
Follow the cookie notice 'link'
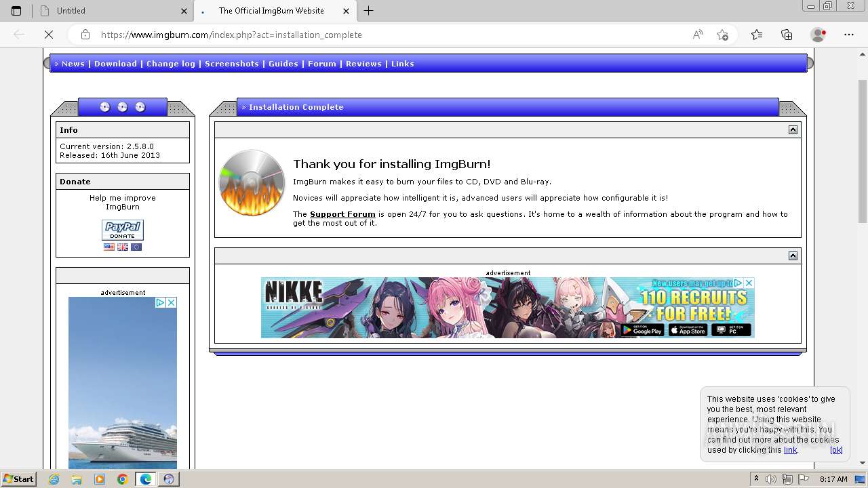(x=791, y=450)
